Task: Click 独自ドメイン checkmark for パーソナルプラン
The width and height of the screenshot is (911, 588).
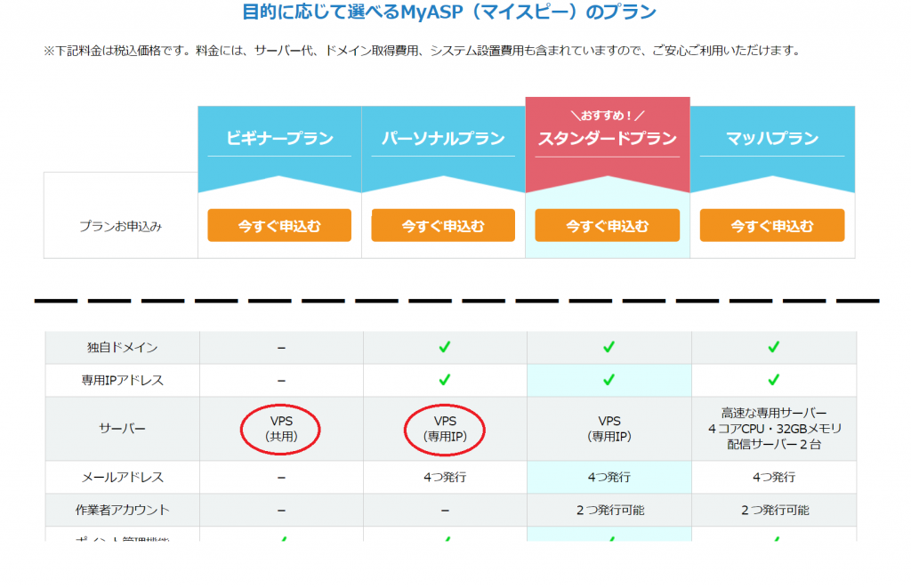Action: [x=445, y=347]
